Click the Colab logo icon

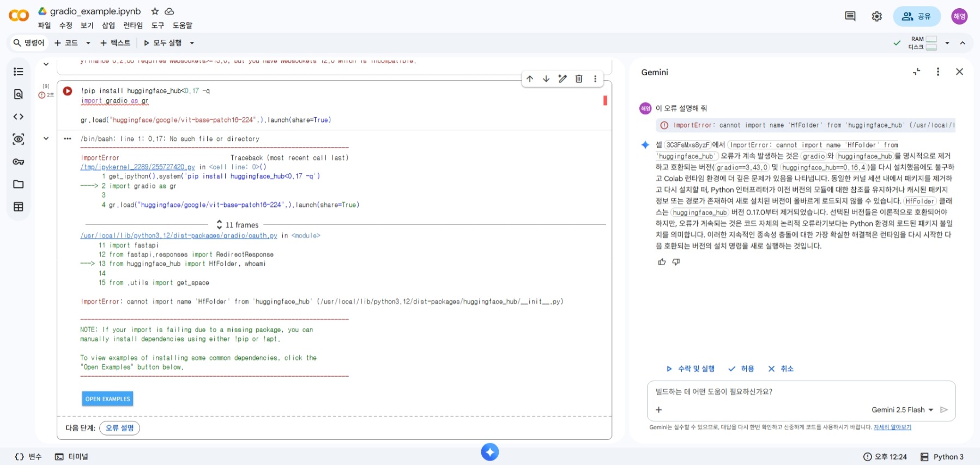click(19, 16)
